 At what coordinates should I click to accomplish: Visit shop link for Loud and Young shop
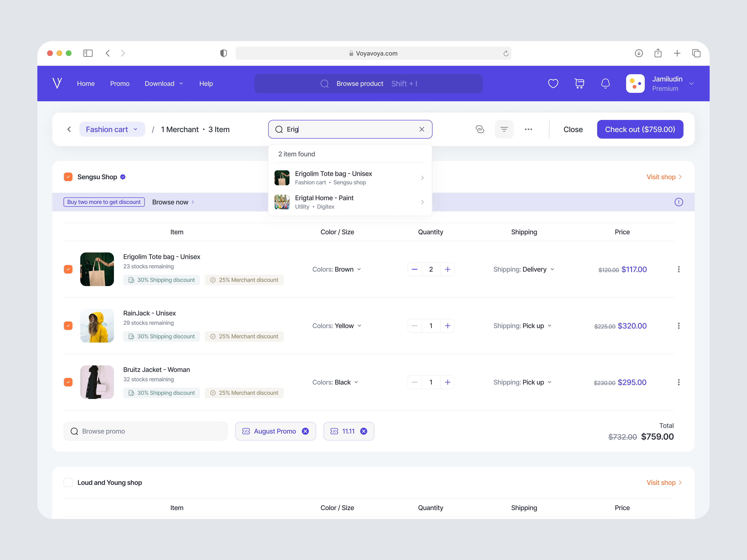(664, 482)
